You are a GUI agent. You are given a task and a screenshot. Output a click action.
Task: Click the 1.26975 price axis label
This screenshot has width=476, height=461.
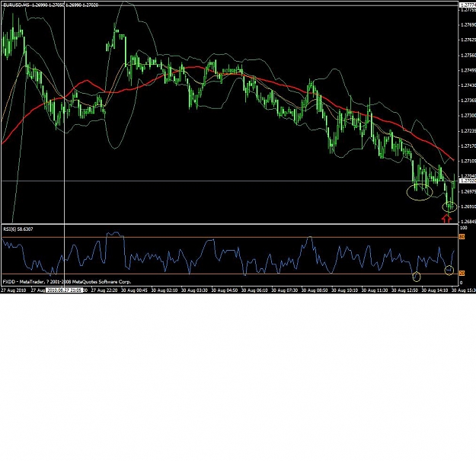(468, 191)
